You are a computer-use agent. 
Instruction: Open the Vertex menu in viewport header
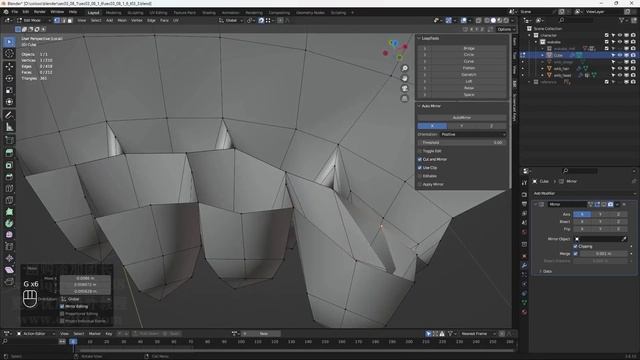point(137,20)
